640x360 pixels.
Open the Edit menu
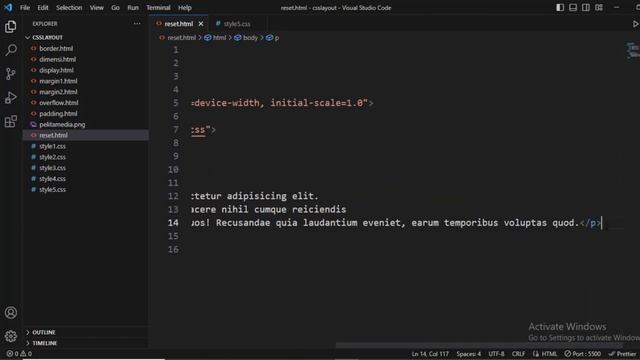(x=42, y=7)
